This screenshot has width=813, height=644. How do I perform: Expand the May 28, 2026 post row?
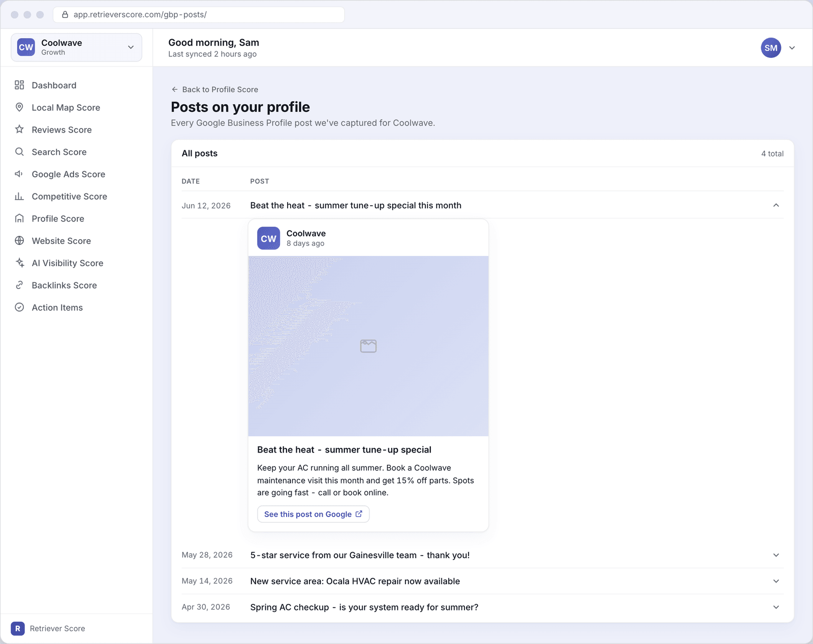(x=776, y=555)
